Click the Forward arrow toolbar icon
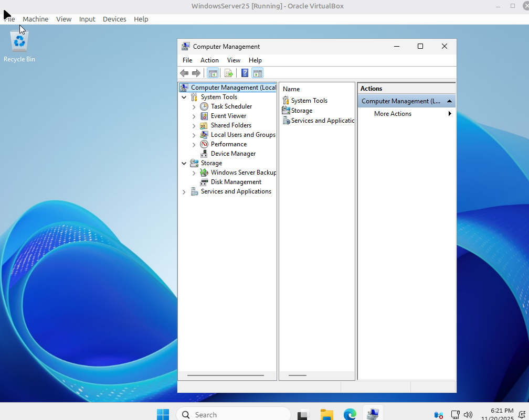The image size is (529, 420). [x=196, y=73]
